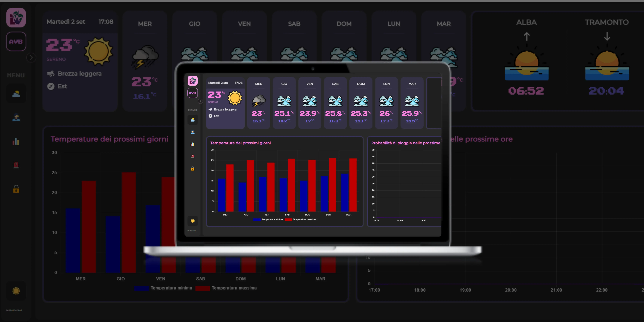Image resolution: width=644 pixels, height=322 pixels.
Task: Toggle sun theme switch at laptop sidebar bottom
Action: pyautogui.click(x=192, y=221)
